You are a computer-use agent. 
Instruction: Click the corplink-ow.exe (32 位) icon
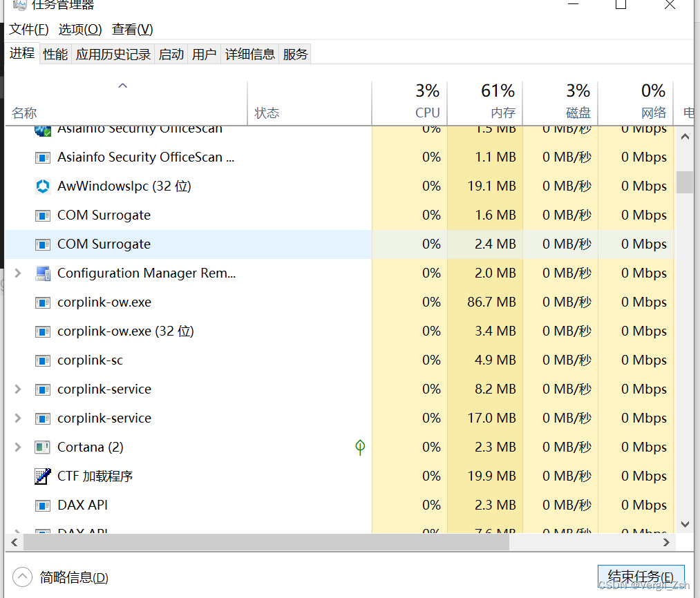point(42,331)
